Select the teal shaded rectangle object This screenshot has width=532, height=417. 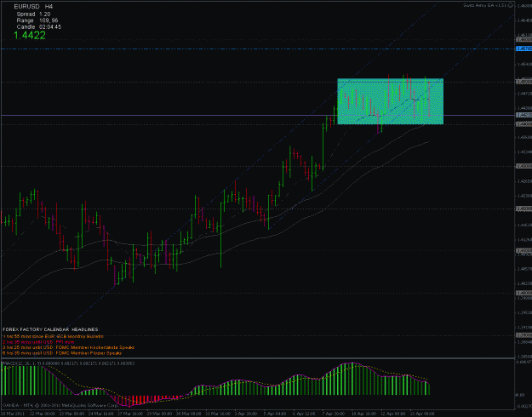click(390, 101)
